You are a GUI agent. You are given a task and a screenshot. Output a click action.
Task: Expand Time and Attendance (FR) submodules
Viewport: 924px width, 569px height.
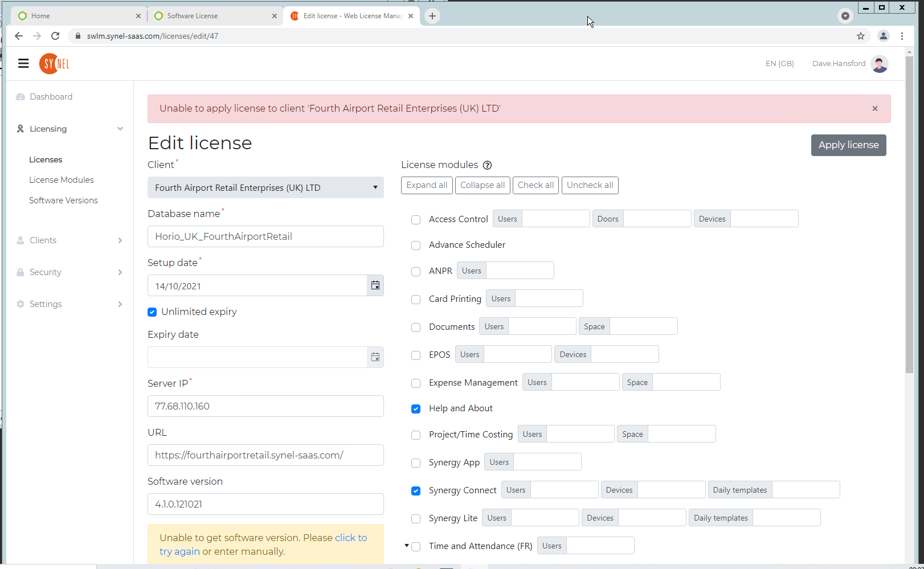tap(407, 546)
